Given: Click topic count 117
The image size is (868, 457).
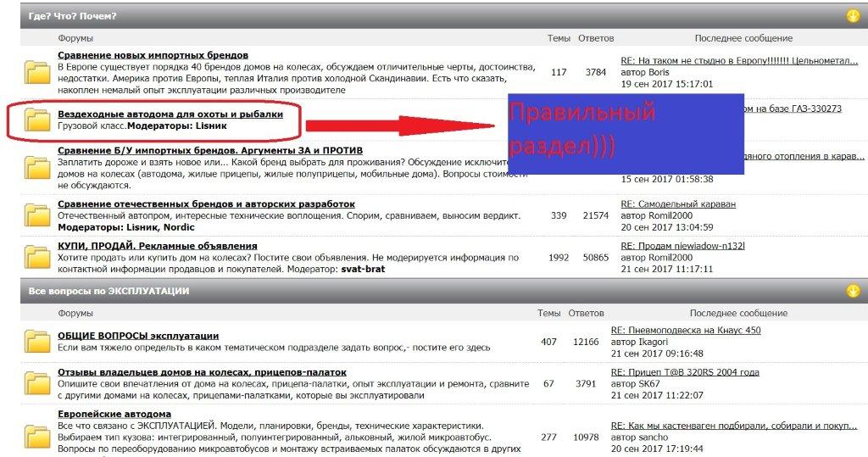Looking at the screenshot, I should 559,72.
